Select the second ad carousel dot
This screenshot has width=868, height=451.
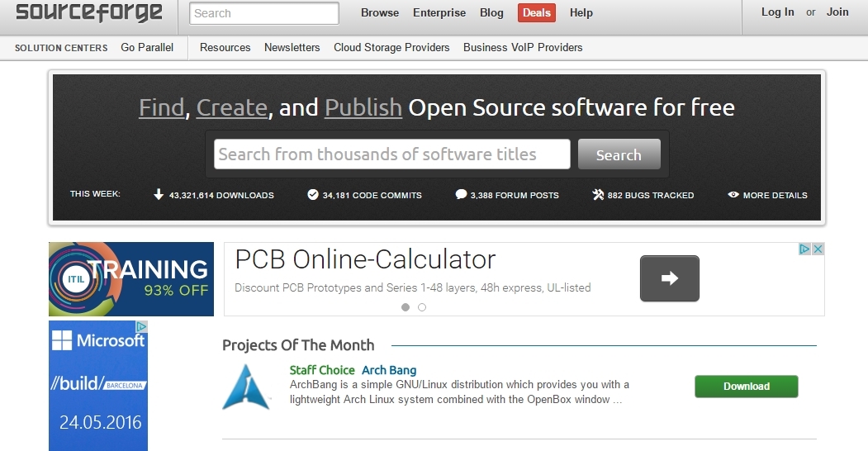(x=422, y=307)
